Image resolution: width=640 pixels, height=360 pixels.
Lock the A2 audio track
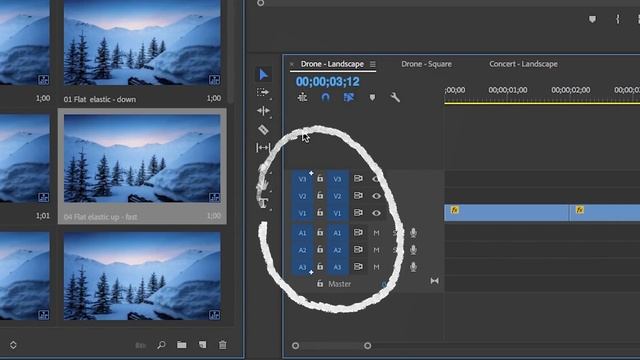pyautogui.click(x=320, y=249)
